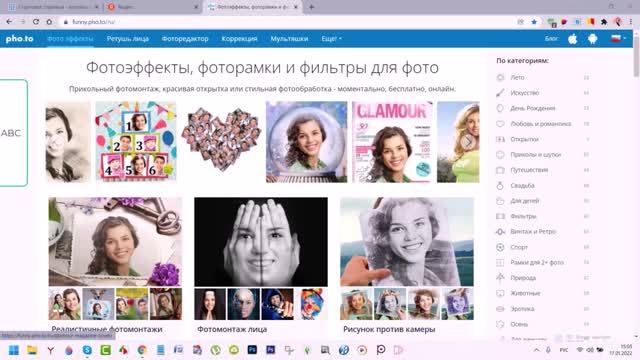Open the Блог link in header
The image size is (640, 360).
tap(551, 38)
